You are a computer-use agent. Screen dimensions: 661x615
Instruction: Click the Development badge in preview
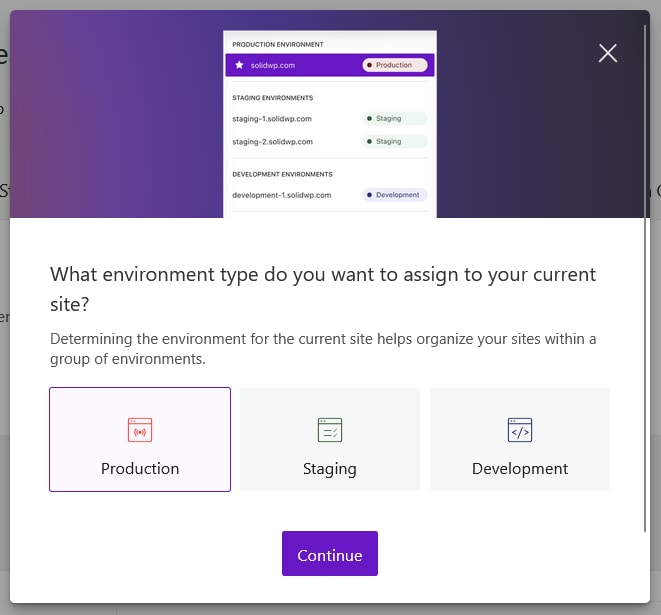395,195
